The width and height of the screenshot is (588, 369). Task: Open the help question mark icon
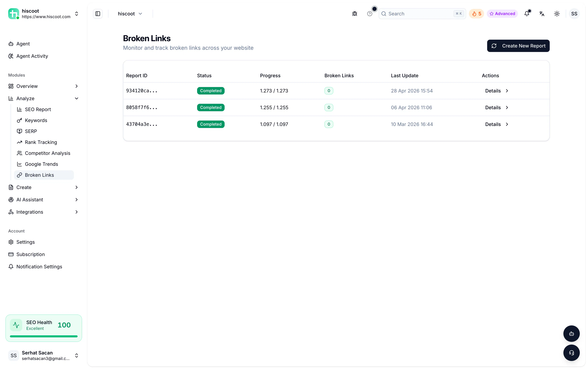[370, 14]
